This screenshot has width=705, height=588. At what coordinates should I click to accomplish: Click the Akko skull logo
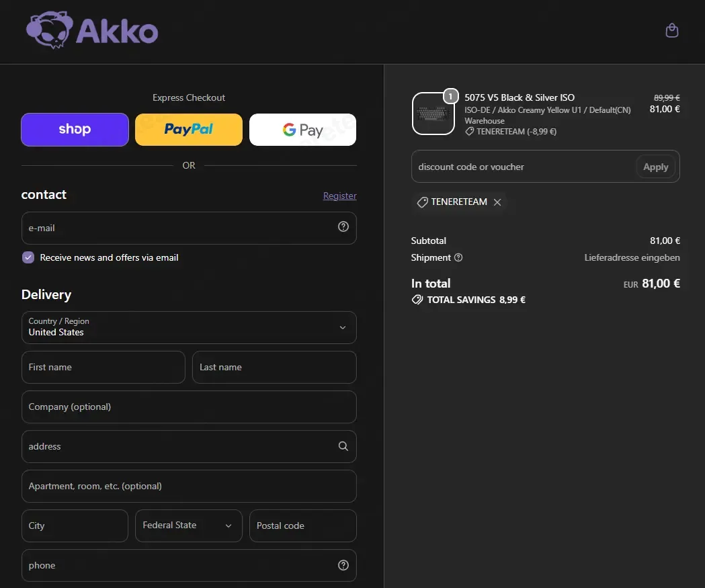coord(92,30)
